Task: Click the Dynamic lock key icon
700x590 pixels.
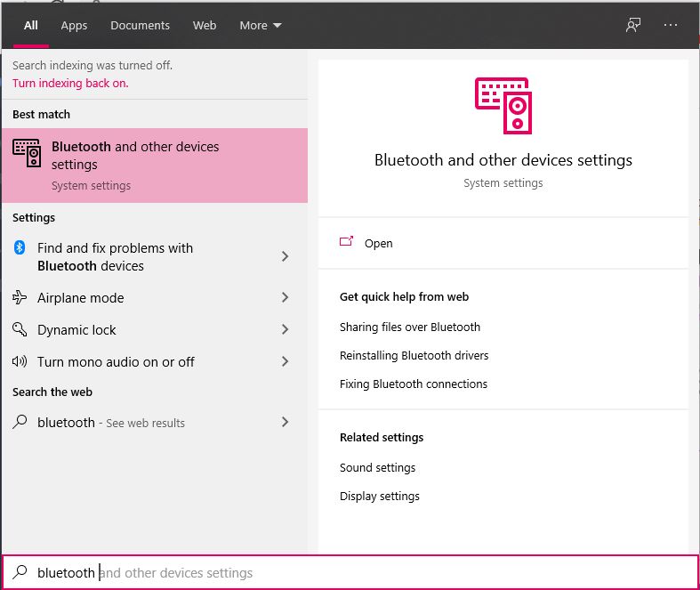Action: [x=20, y=329]
